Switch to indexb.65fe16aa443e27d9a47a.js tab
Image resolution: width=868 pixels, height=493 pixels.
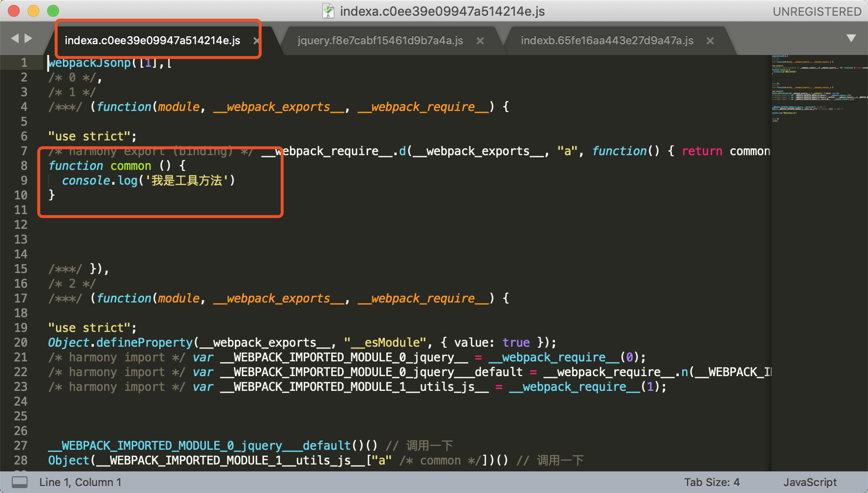coord(607,40)
